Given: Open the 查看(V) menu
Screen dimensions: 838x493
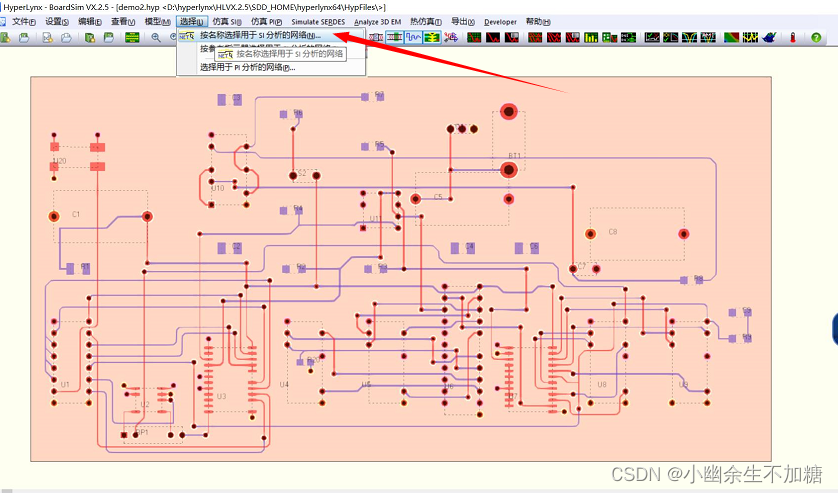Looking at the screenshot, I should [x=123, y=21].
